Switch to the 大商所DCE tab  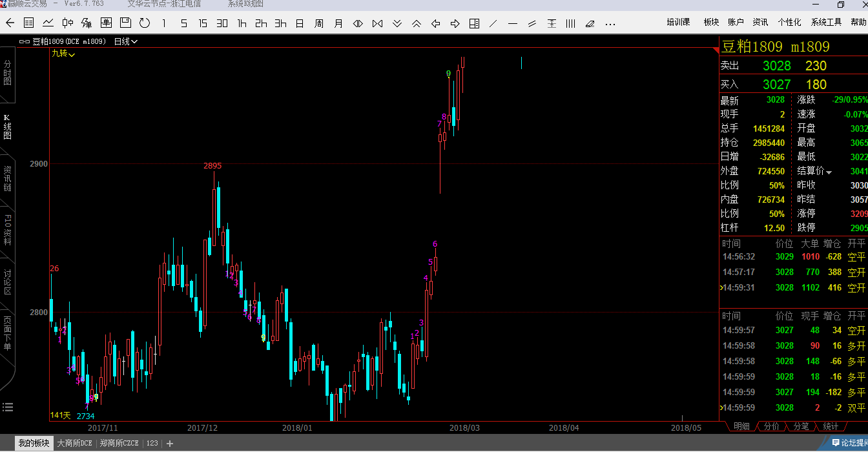point(75,443)
